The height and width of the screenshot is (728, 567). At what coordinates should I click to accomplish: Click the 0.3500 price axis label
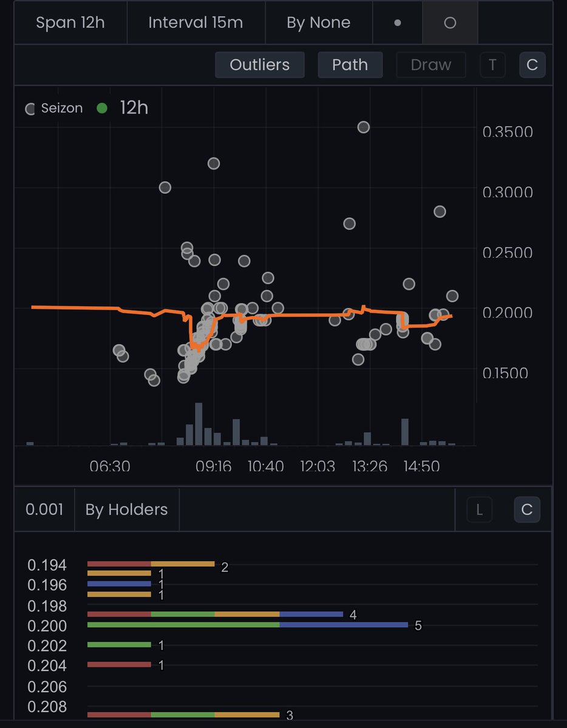508,132
